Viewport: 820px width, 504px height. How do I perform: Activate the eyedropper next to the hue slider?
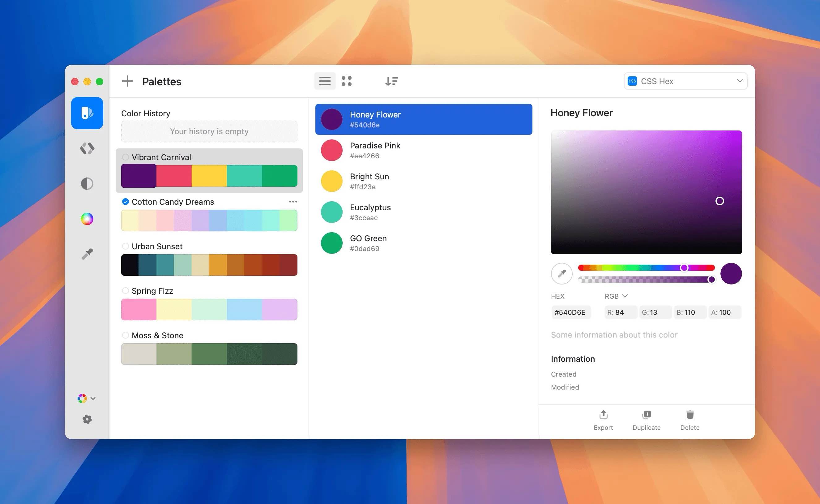click(561, 273)
